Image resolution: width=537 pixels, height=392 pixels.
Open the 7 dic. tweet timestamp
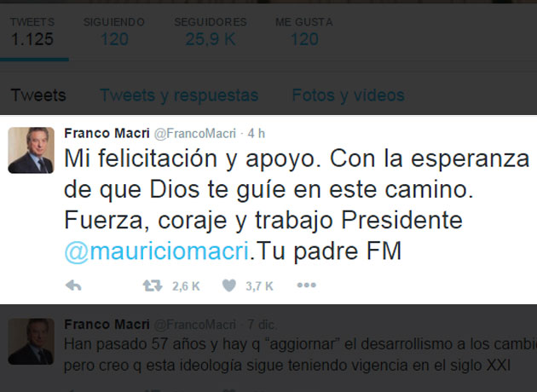263,324
